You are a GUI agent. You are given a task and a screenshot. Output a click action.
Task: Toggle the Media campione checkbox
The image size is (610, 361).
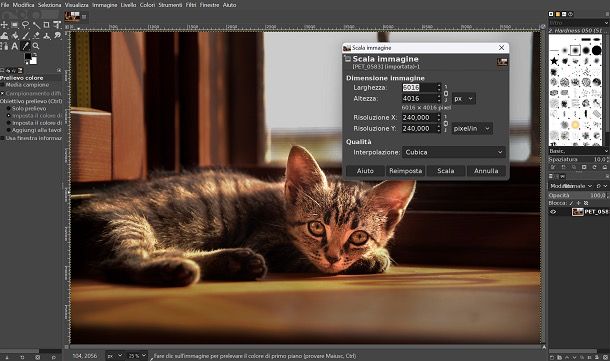tap(2, 85)
